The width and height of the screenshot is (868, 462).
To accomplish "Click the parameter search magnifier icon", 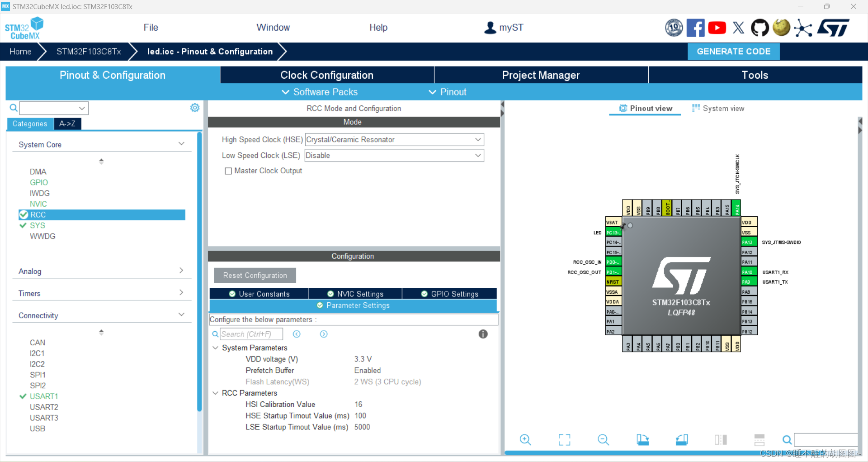I will (215, 334).
